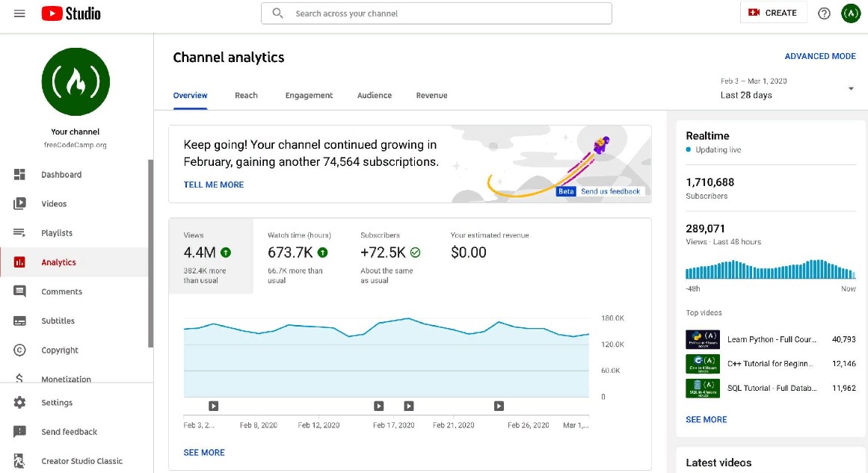Expand the Last 28 days date dropdown
Viewport: 868px width, 473px height.
coord(851,89)
